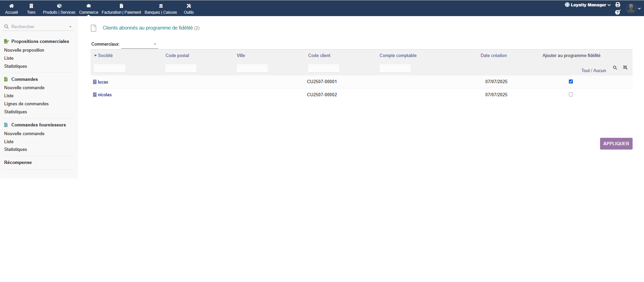Open the help question mark icon
644x282 pixels.
pyautogui.click(x=618, y=12)
